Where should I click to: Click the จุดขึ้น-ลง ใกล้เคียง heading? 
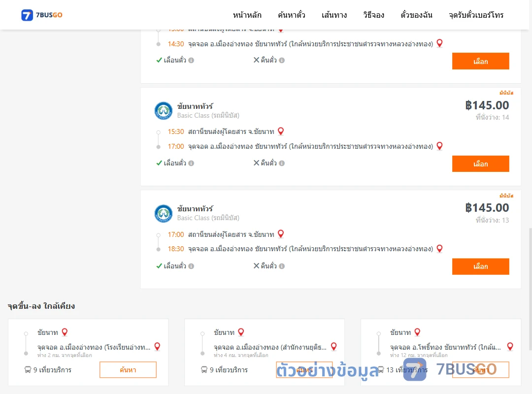tap(41, 306)
